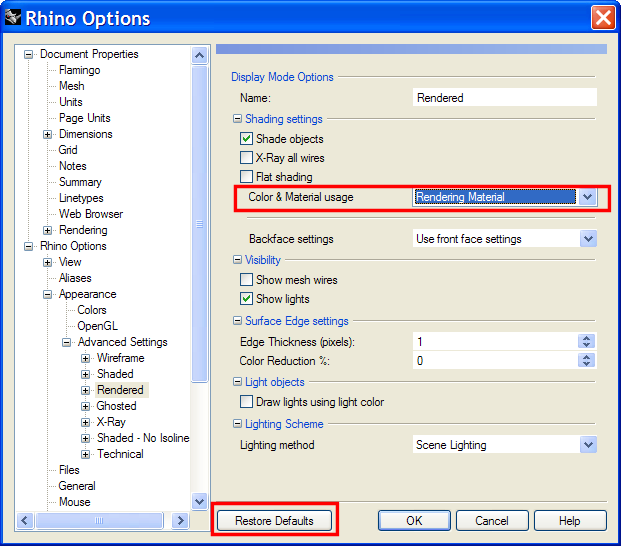Collapse the Shading settings section
The height and width of the screenshot is (546, 621).
pyautogui.click(x=237, y=119)
